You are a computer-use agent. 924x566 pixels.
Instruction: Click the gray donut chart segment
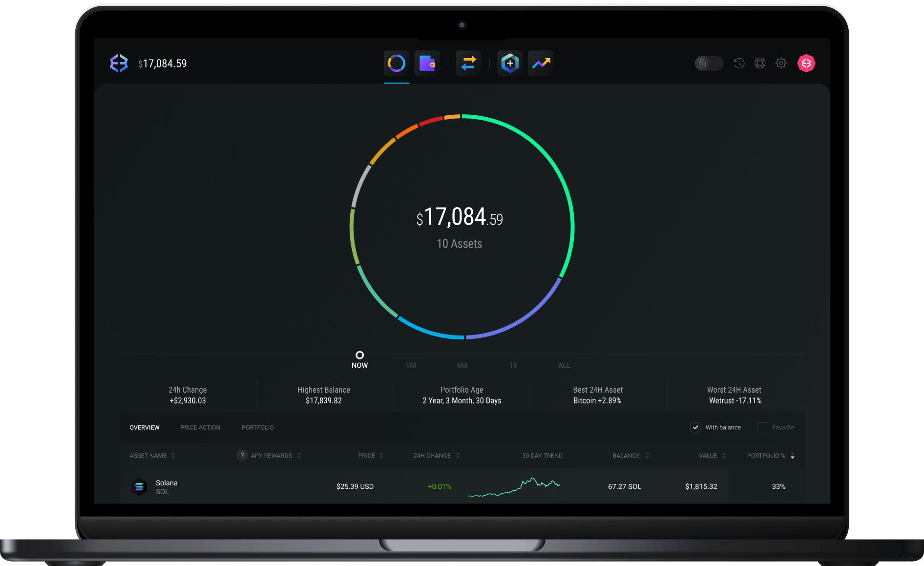pyautogui.click(x=360, y=186)
